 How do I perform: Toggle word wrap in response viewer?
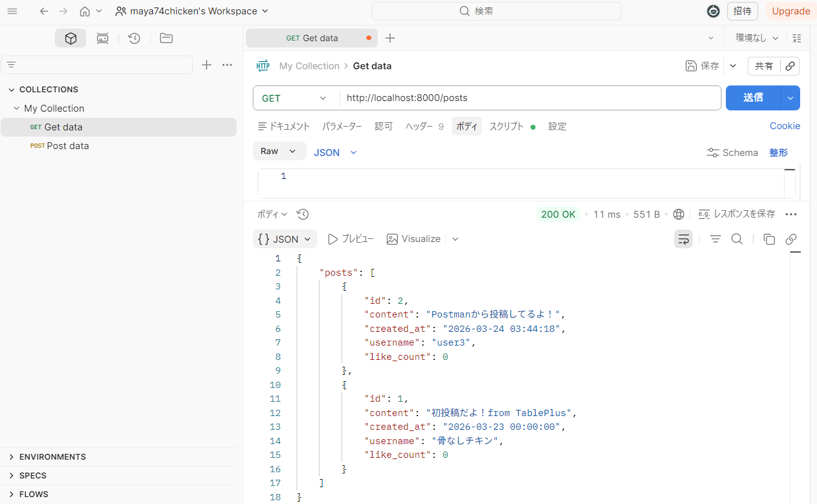pos(683,239)
